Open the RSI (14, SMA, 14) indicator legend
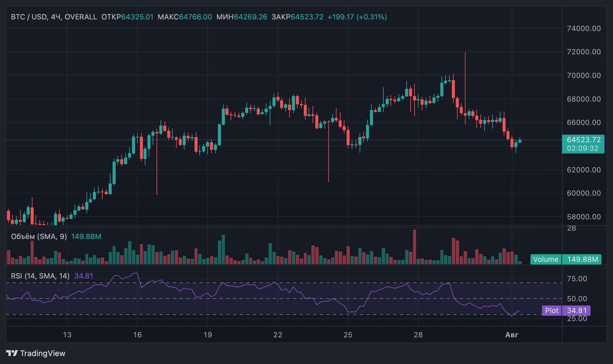The width and height of the screenshot is (613, 364). pyautogui.click(x=40, y=276)
